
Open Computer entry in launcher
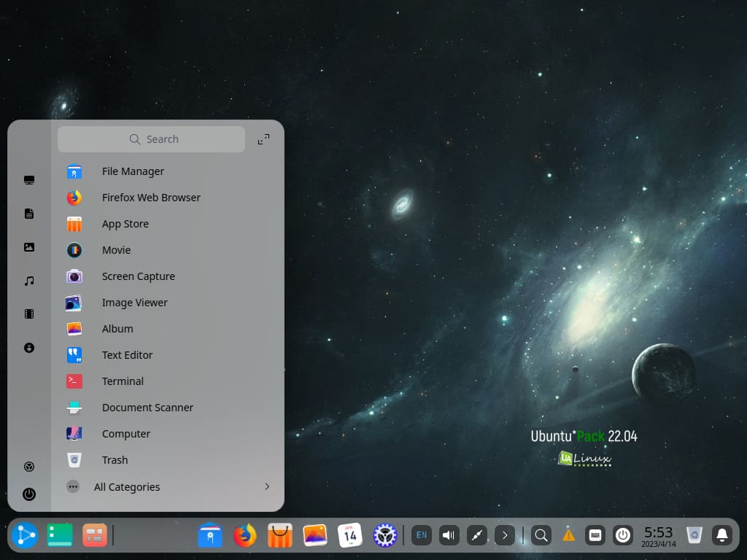coord(169,433)
